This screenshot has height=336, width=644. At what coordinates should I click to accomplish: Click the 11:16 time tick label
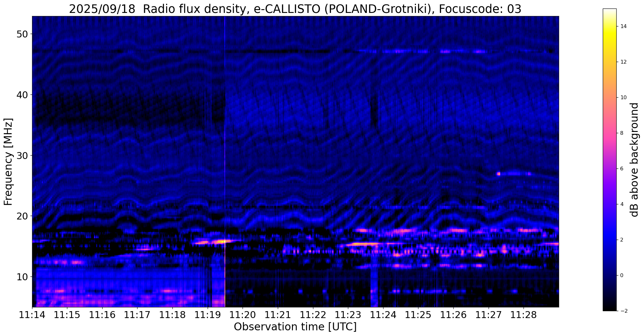pos(102,315)
